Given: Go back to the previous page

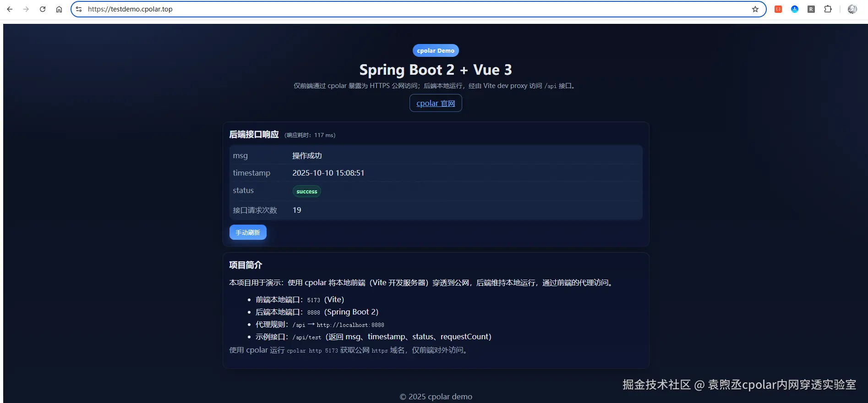Looking at the screenshot, I should pyautogui.click(x=10, y=9).
